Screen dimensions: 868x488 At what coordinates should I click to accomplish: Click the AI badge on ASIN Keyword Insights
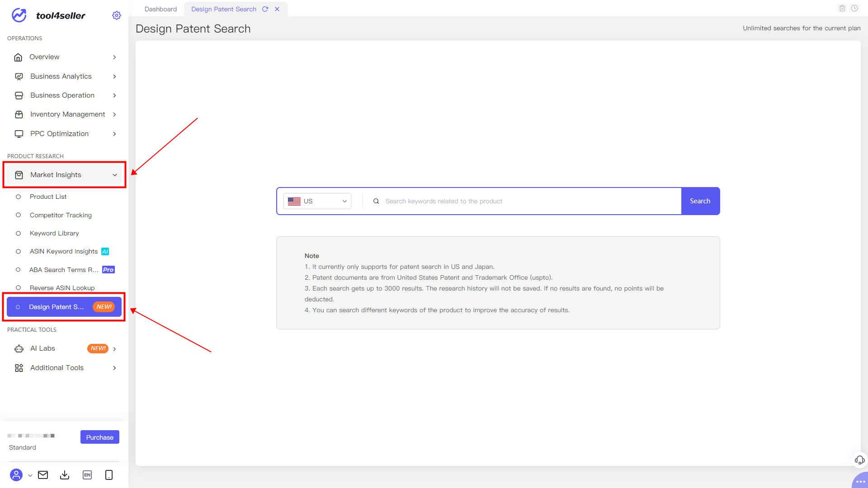coord(105,252)
